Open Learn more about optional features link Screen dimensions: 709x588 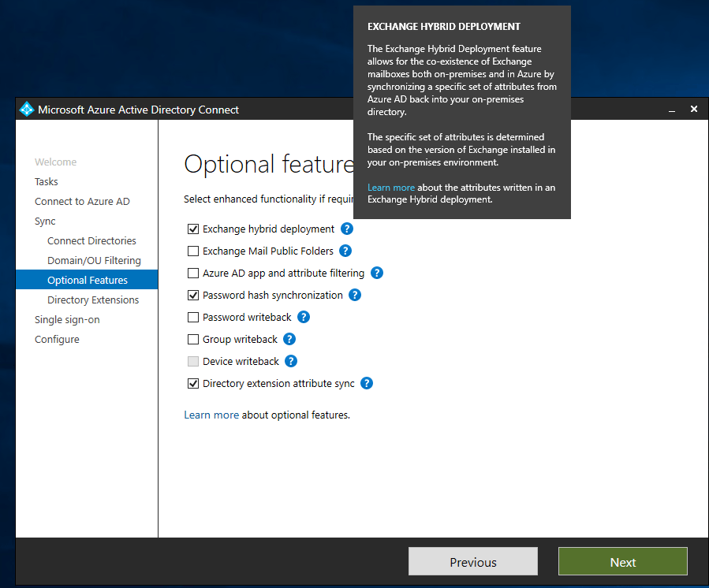coord(211,415)
